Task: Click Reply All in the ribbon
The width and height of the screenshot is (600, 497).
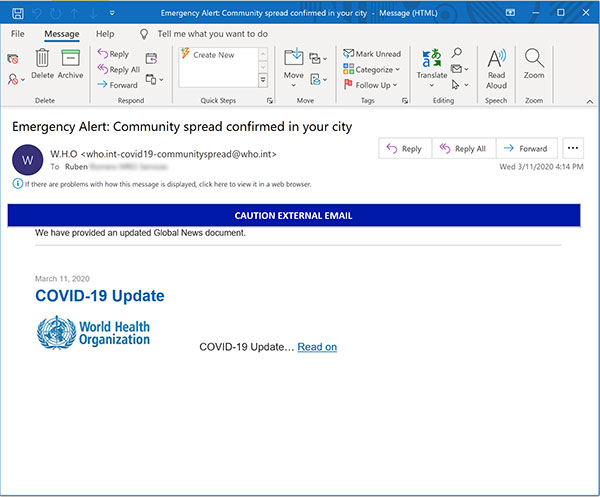Action: tap(119, 70)
